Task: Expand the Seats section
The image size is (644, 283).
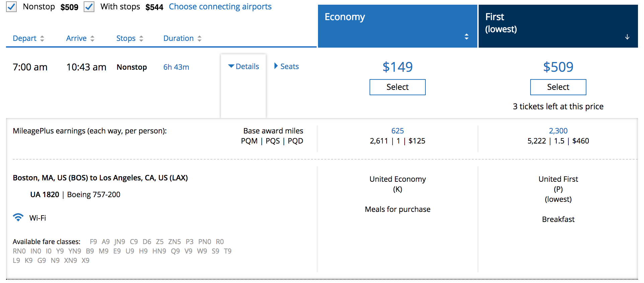Action: click(286, 66)
